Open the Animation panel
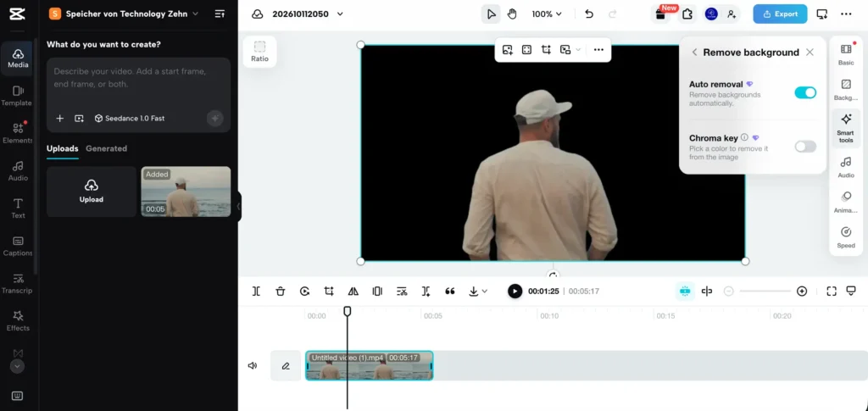 point(846,203)
